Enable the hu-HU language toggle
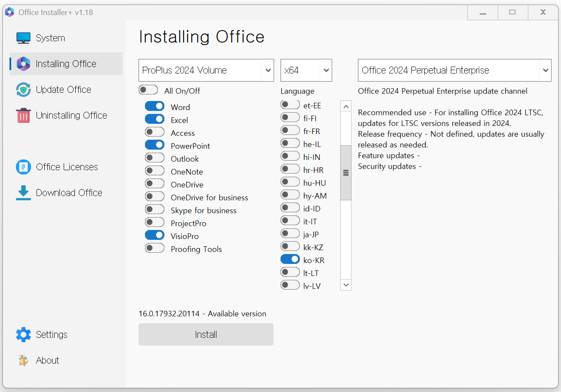The image size is (561, 392). (x=290, y=181)
